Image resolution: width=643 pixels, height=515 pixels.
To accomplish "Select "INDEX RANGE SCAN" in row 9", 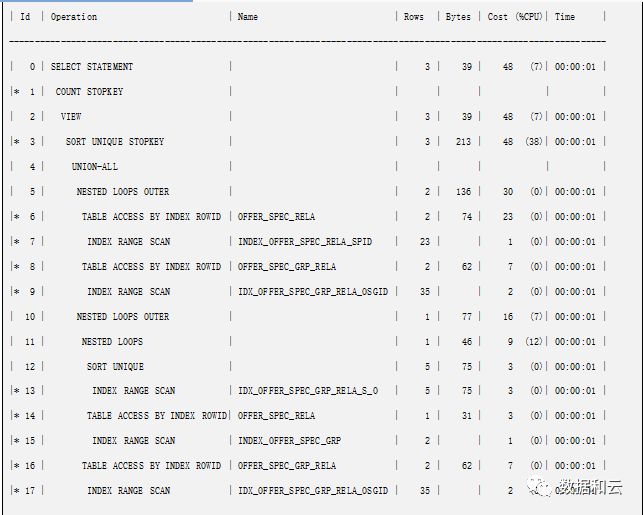I will 129,292.
